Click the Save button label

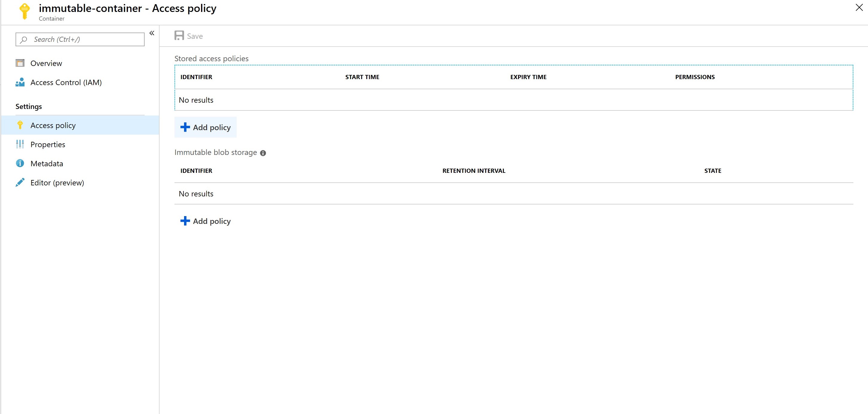click(195, 36)
